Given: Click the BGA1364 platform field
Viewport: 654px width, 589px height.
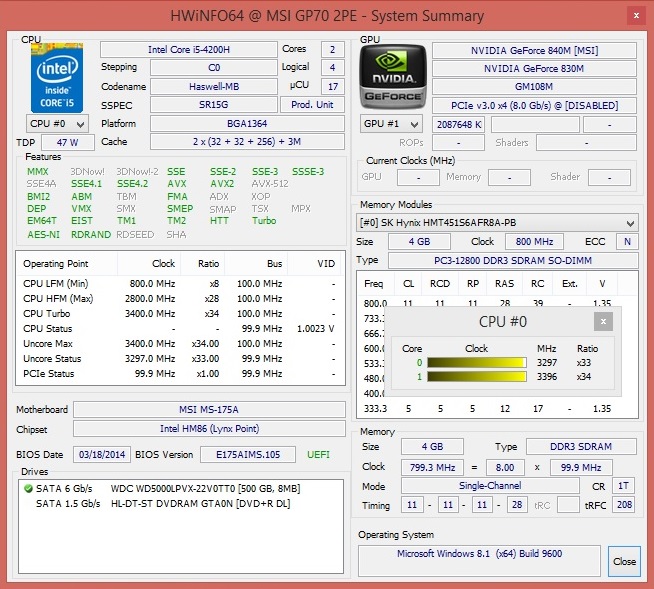Looking at the screenshot, I should click(247, 123).
